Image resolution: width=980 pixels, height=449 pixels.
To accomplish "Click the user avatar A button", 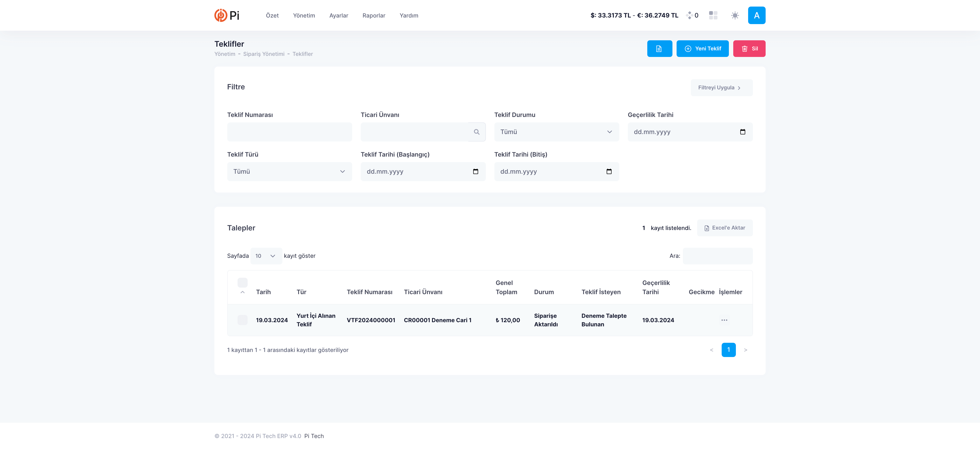I will click(x=756, y=15).
